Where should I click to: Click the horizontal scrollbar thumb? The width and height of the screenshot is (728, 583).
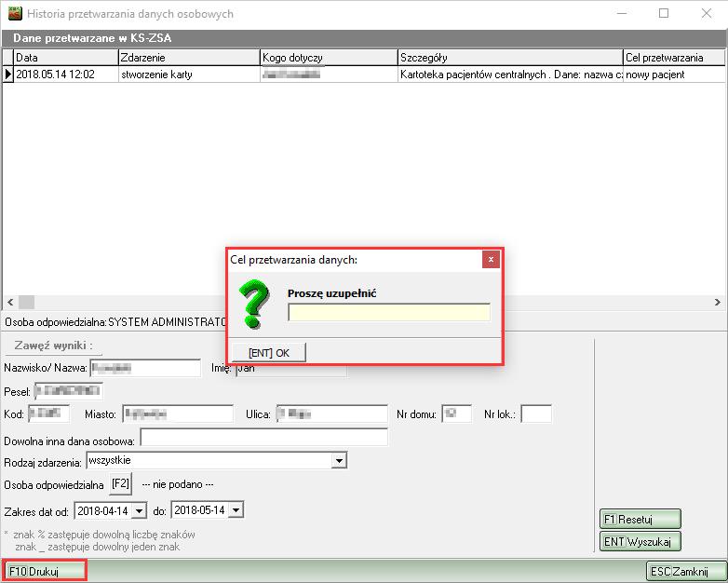pyautogui.click(x=26, y=302)
